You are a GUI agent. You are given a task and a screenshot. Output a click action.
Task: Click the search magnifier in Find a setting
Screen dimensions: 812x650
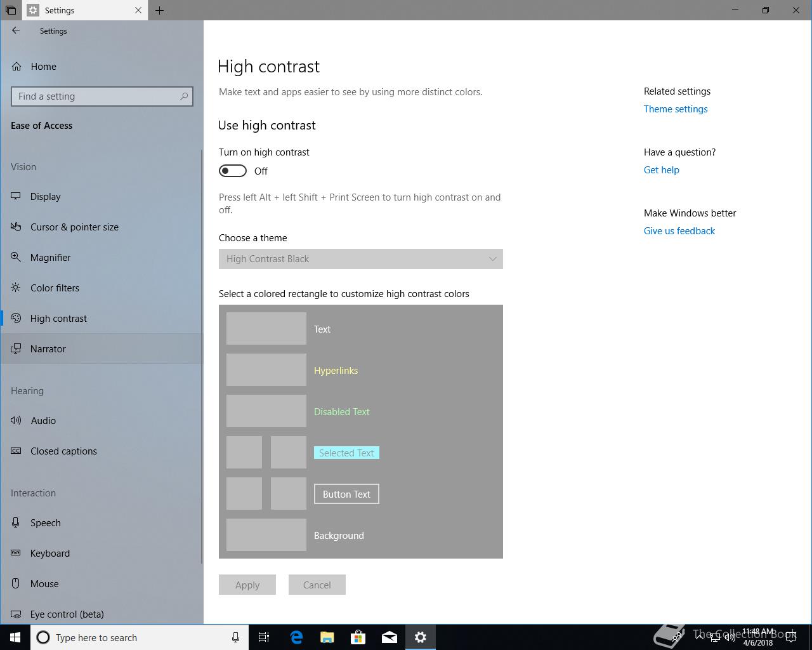(x=184, y=96)
